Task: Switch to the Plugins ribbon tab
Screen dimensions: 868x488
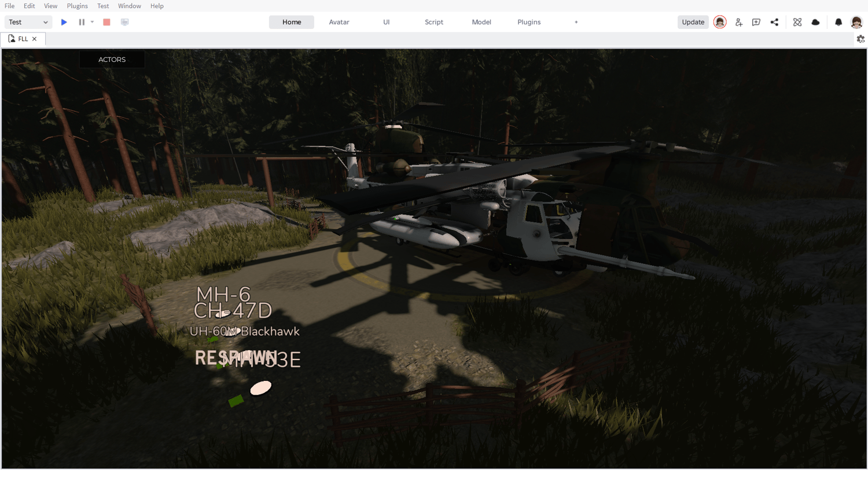Action: click(x=529, y=22)
